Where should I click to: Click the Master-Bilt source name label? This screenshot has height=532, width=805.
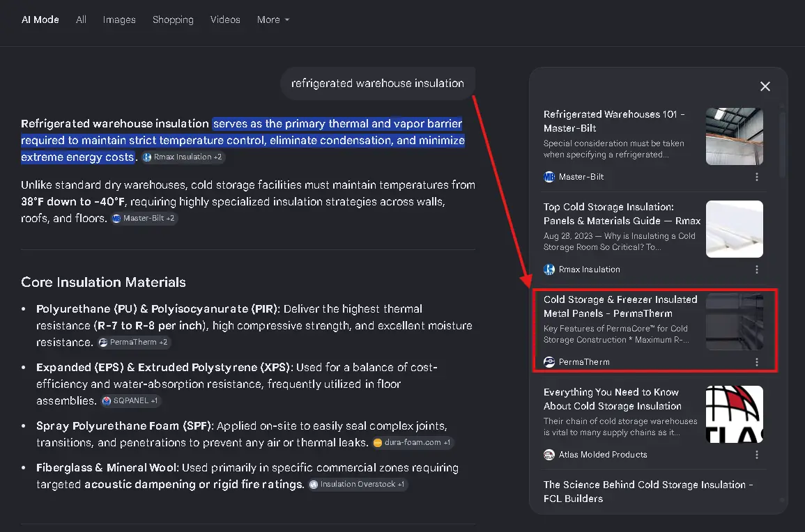(581, 177)
